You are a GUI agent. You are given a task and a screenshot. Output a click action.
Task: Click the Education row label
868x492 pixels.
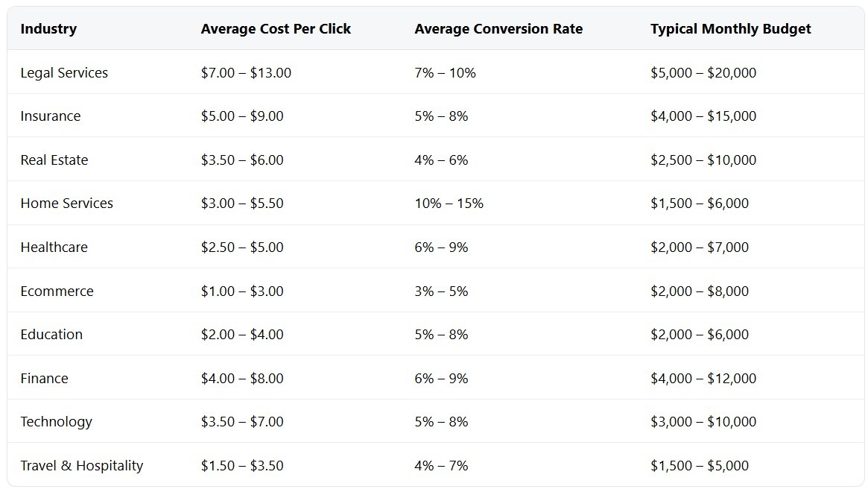click(51, 334)
